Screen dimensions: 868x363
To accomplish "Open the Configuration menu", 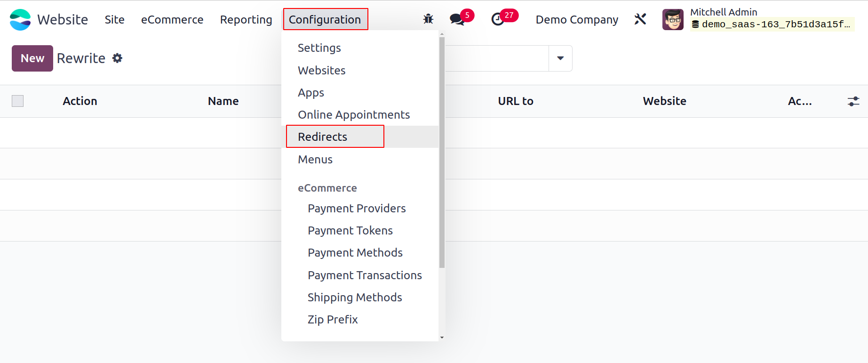I will (325, 19).
